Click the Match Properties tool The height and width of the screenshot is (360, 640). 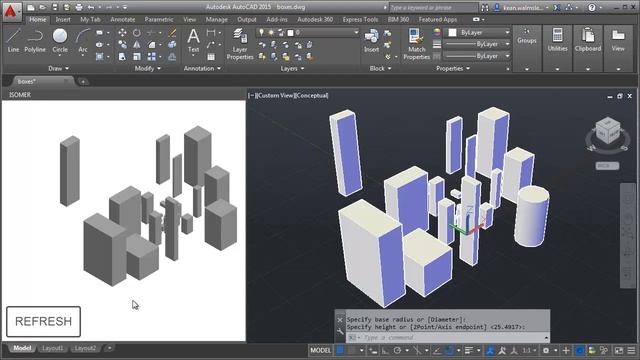pos(416,44)
